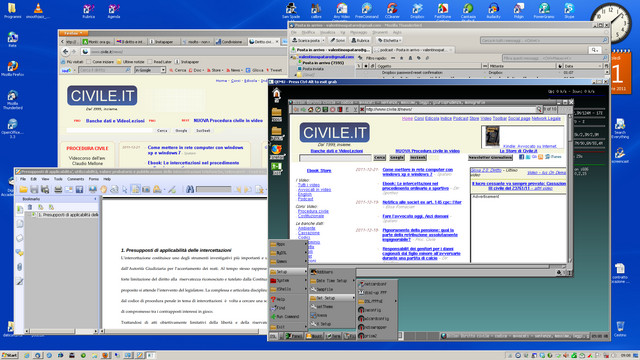The height and width of the screenshot is (360, 640).
Task: Click the house icon on QEMU guest desktop
Action: [276, 94]
